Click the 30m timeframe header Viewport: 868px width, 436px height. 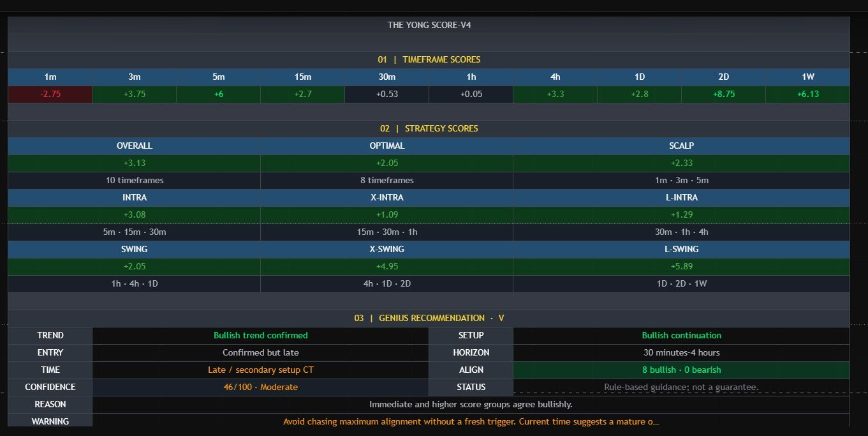tap(386, 77)
